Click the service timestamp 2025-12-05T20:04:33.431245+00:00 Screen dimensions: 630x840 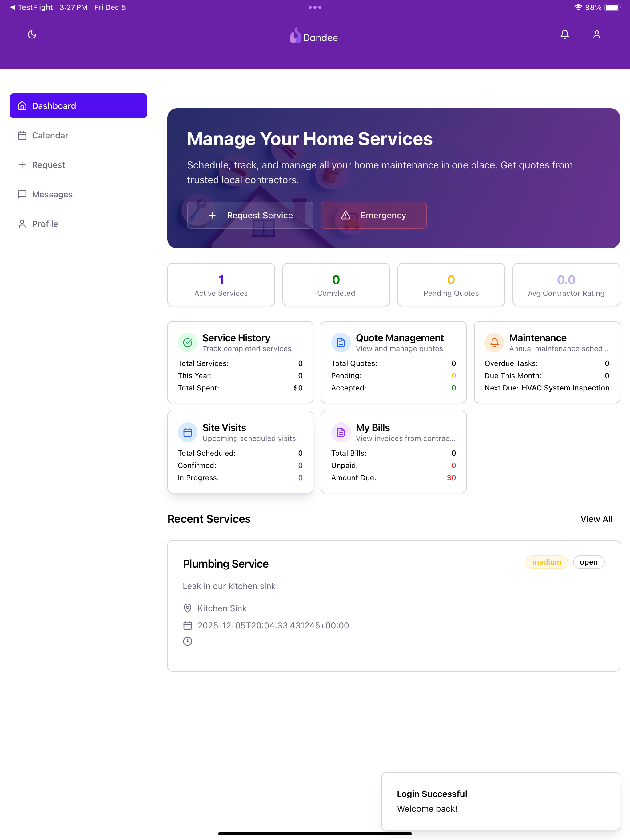273,625
